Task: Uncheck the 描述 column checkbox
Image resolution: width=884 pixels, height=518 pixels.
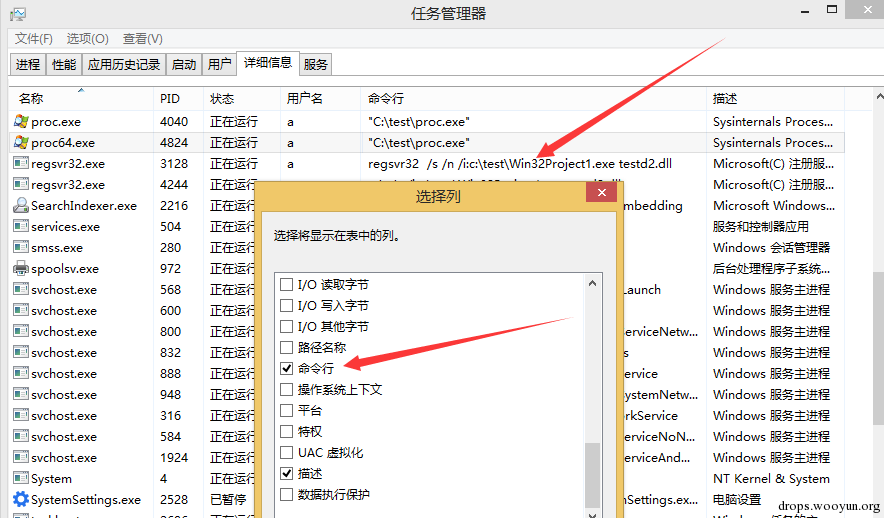Action: click(286, 473)
